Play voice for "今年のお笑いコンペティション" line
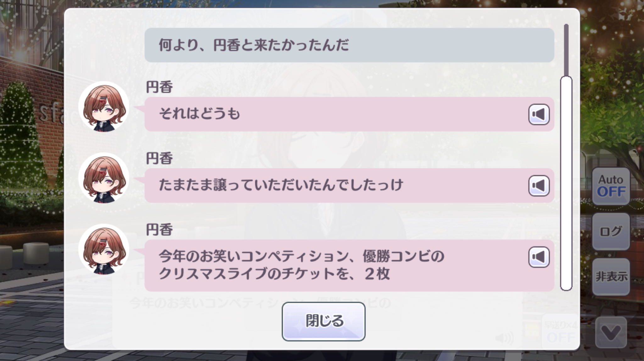Viewport: 644px width, 361px height. point(539,257)
